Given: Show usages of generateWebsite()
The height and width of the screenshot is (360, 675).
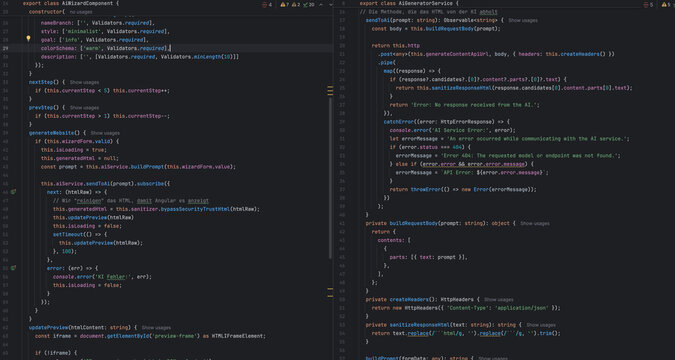Looking at the screenshot, I should (x=105, y=133).
